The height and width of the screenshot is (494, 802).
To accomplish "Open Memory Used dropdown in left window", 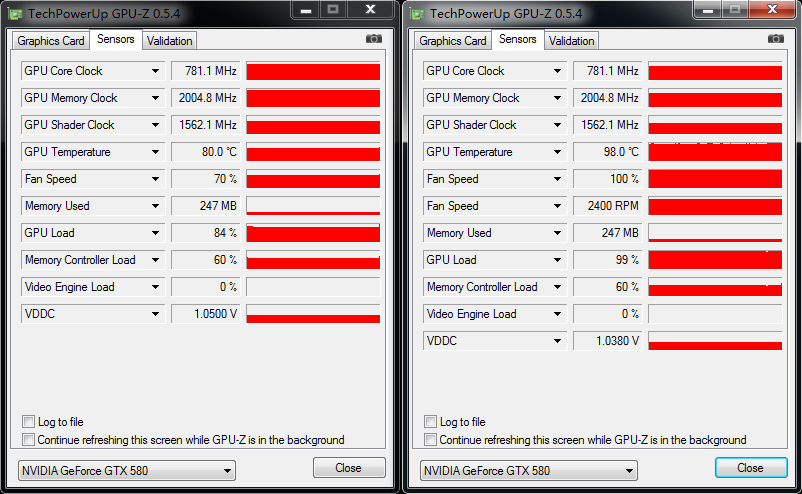I will click(x=155, y=206).
